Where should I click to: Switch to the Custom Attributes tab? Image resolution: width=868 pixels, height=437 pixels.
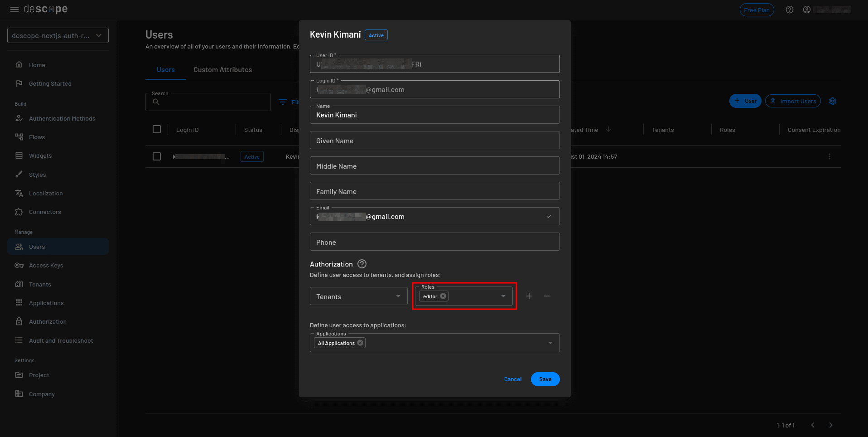pos(222,69)
